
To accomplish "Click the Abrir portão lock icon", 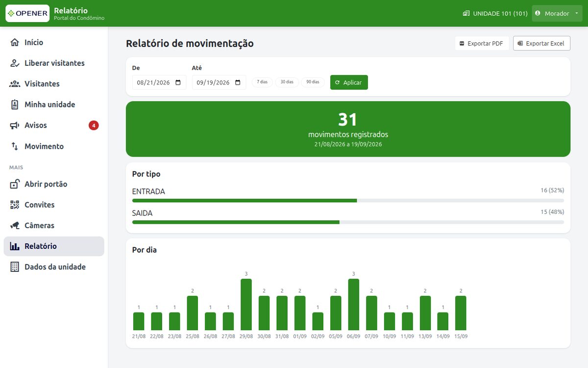I will tap(15, 184).
